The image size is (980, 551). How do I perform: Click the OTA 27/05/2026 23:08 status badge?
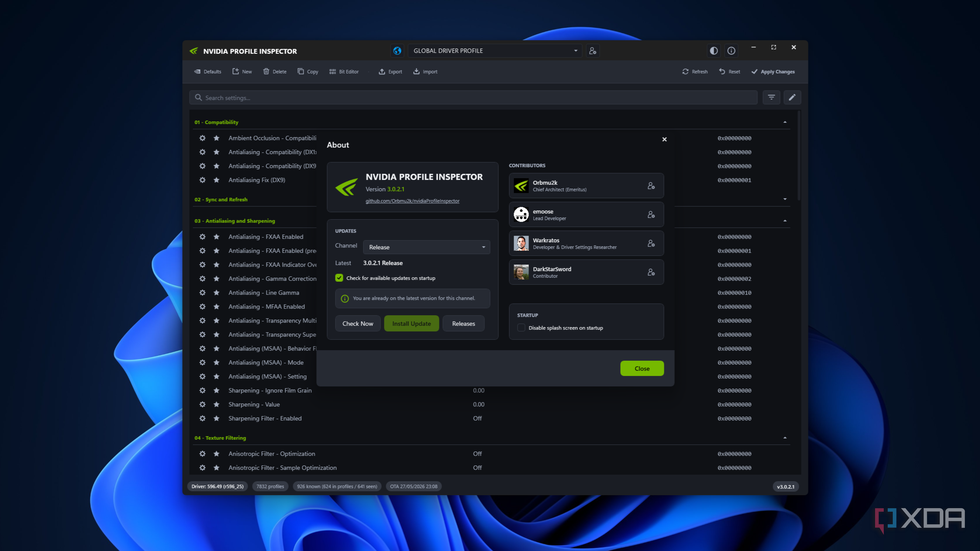(x=414, y=486)
